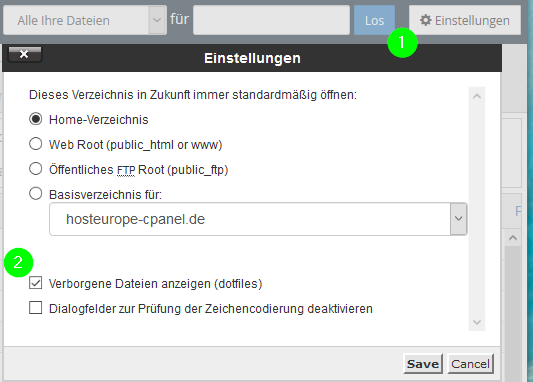Uncheck Verborgene Dateien anzeigen (dotfiles)
533x382 pixels.
click(36, 283)
